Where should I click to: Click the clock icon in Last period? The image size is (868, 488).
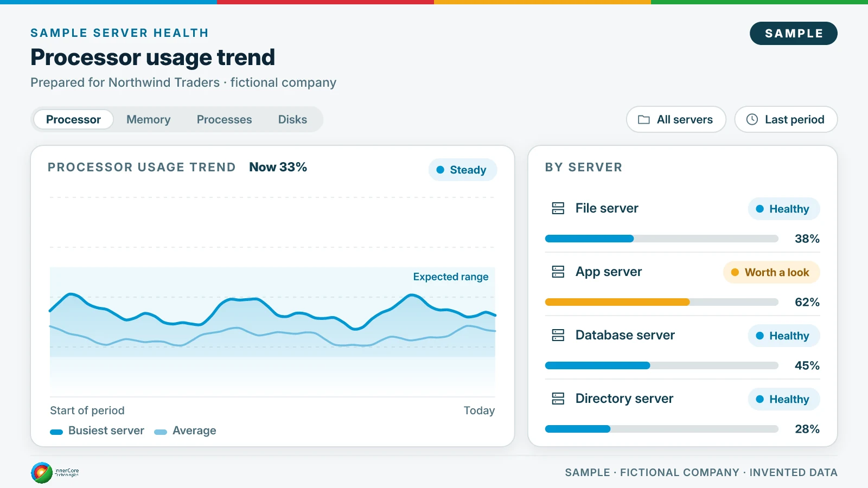pyautogui.click(x=752, y=119)
